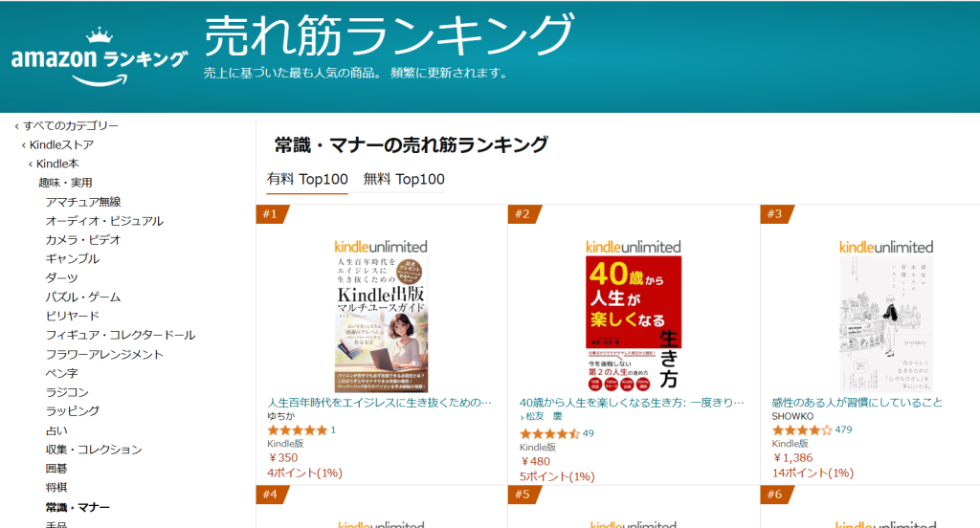
Task: Select 占い in category sidebar
Action: click(x=58, y=430)
